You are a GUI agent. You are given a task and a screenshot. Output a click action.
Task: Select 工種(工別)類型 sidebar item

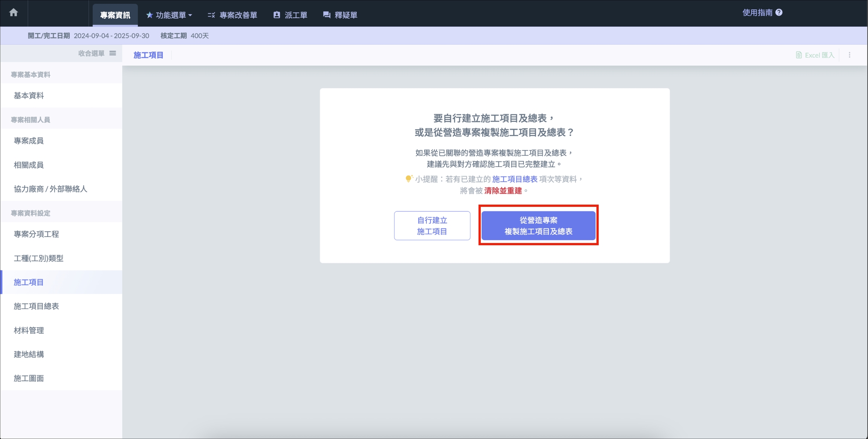[38, 258]
